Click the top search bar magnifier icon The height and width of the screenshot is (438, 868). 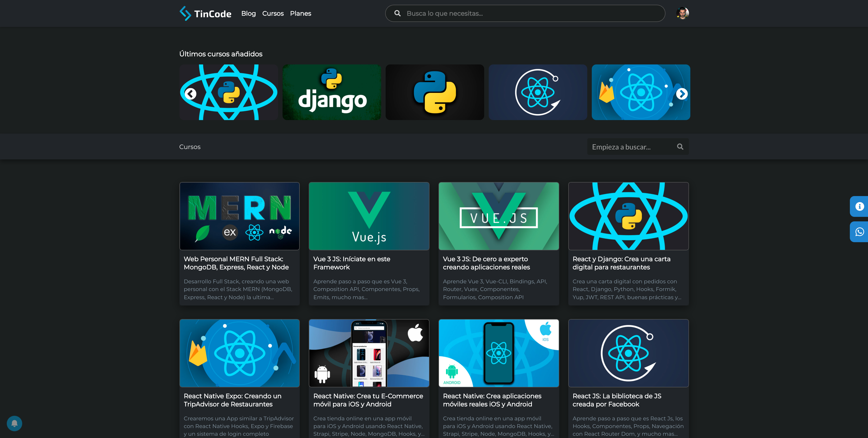pyautogui.click(x=398, y=14)
